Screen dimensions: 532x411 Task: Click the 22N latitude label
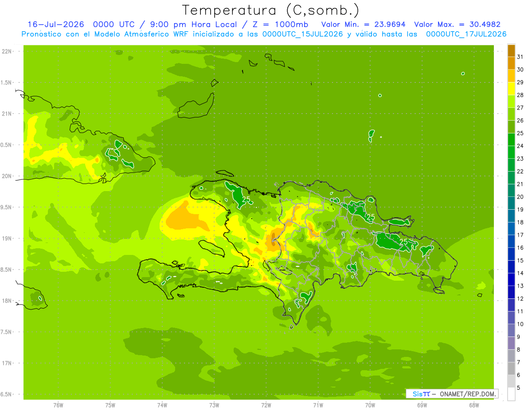tap(7, 51)
